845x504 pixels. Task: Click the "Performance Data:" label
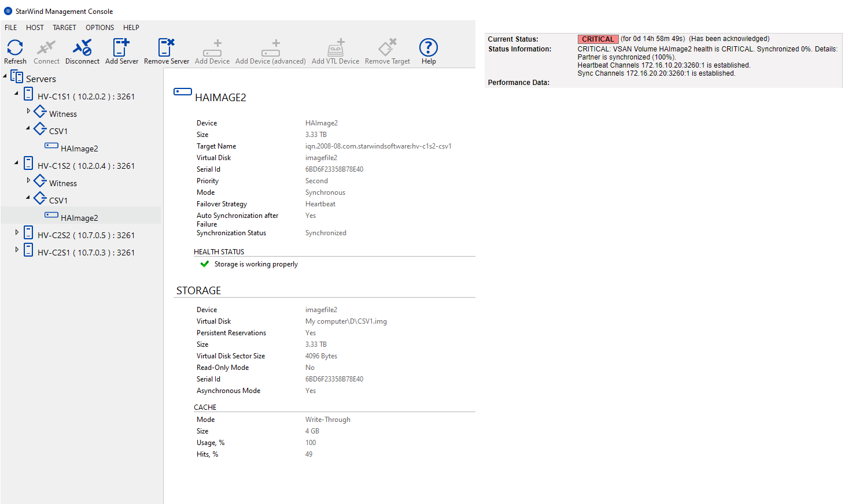[519, 83]
